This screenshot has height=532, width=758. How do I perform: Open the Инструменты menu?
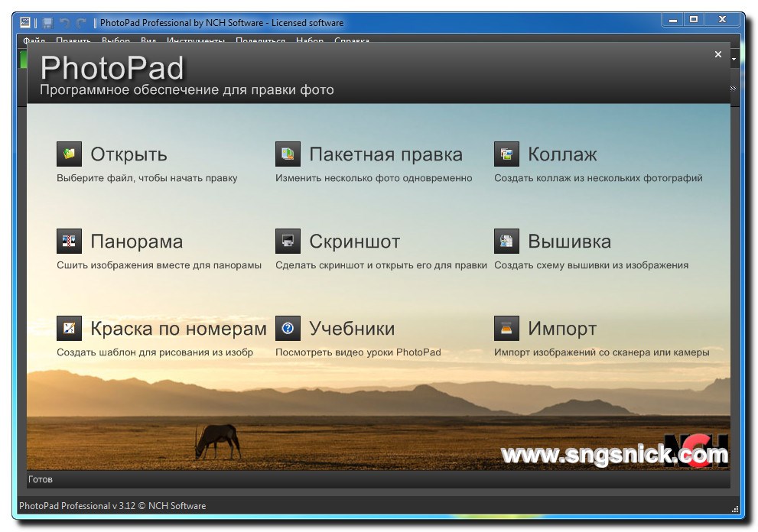point(196,41)
